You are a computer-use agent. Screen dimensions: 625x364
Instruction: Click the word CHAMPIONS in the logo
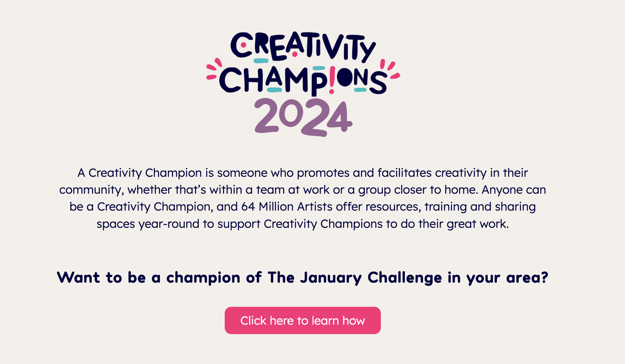[x=303, y=80]
